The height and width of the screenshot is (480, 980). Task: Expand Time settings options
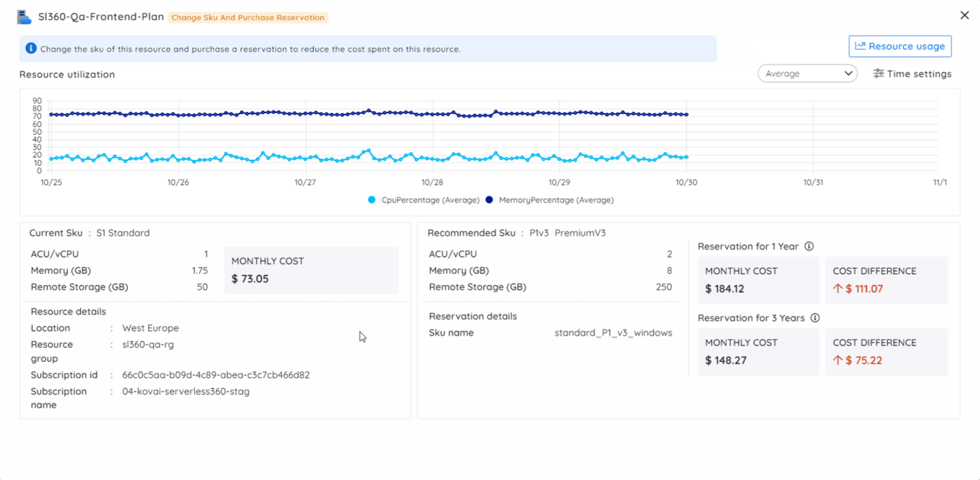point(912,73)
